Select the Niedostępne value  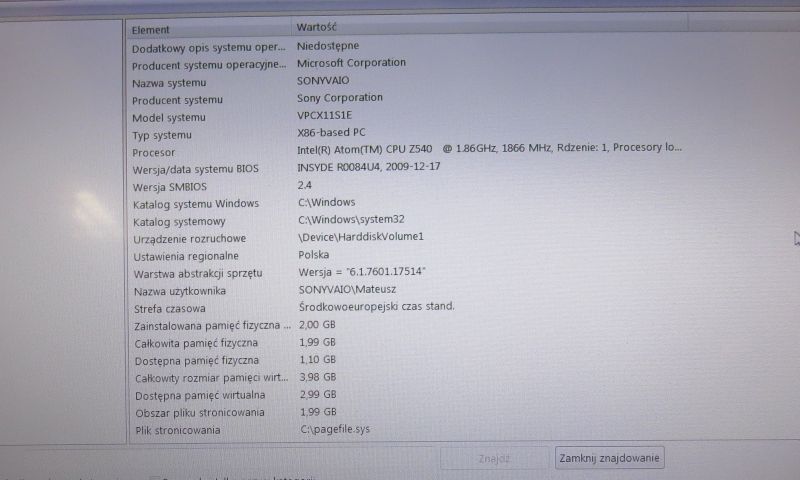pyautogui.click(x=328, y=46)
